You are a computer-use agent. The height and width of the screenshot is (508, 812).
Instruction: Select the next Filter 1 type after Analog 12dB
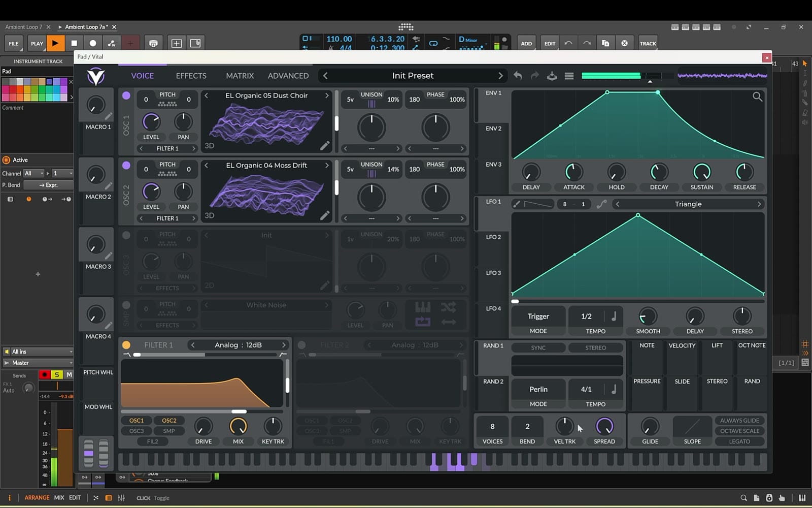coord(284,345)
